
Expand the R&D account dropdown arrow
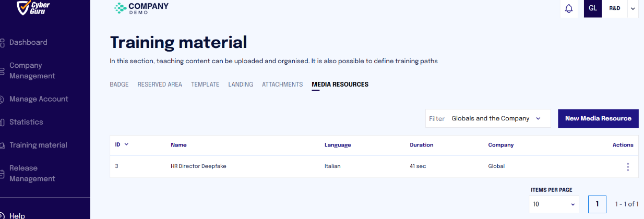click(633, 8)
